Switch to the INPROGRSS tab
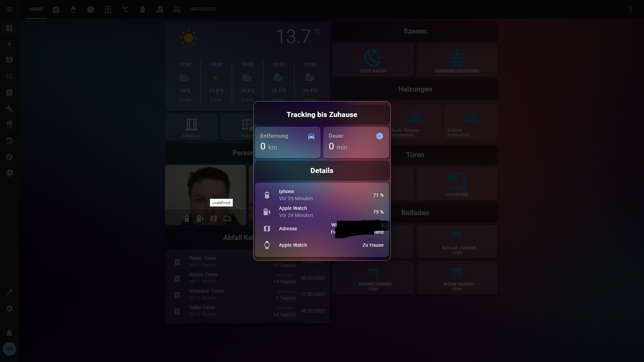644x362 pixels. tap(203, 9)
